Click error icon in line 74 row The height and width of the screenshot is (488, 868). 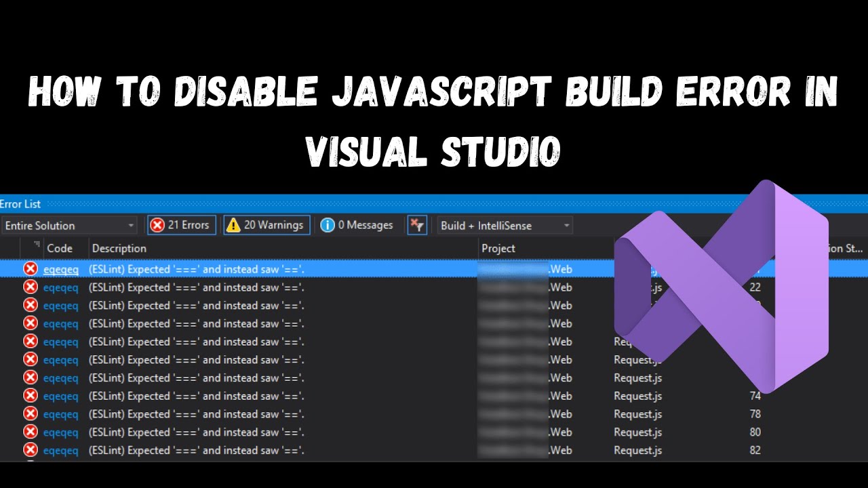pyautogui.click(x=31, y=396)
